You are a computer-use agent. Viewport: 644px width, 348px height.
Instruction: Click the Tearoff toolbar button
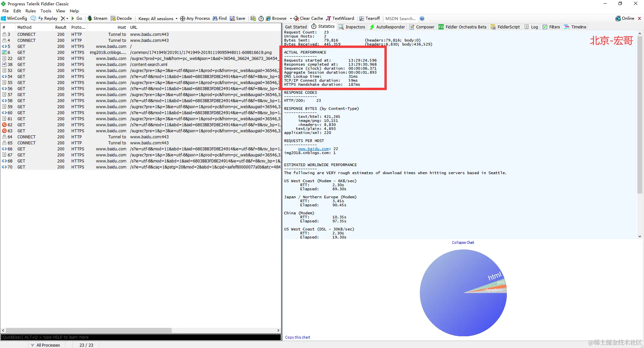(x=370, y=18)
